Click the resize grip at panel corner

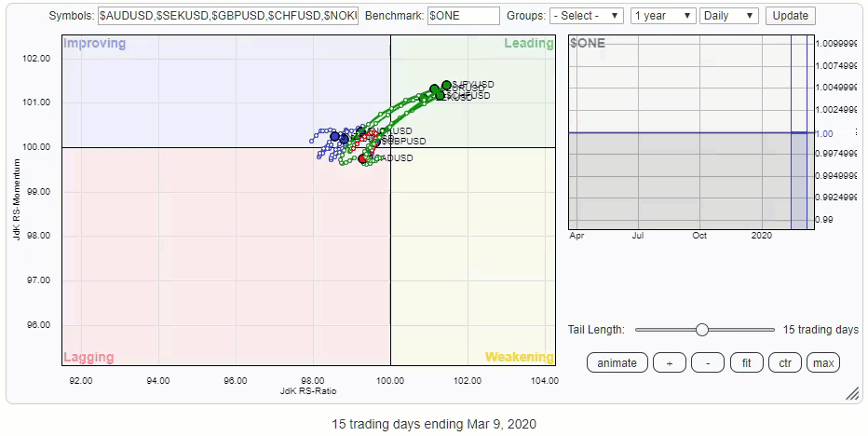[852, 394]
